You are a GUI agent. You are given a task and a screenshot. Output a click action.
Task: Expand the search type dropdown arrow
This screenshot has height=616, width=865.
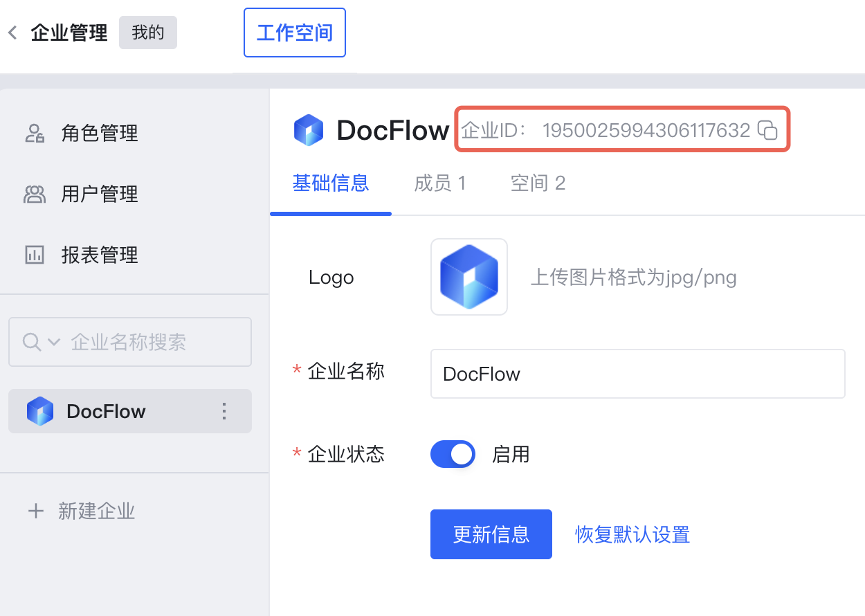point(54,342)
